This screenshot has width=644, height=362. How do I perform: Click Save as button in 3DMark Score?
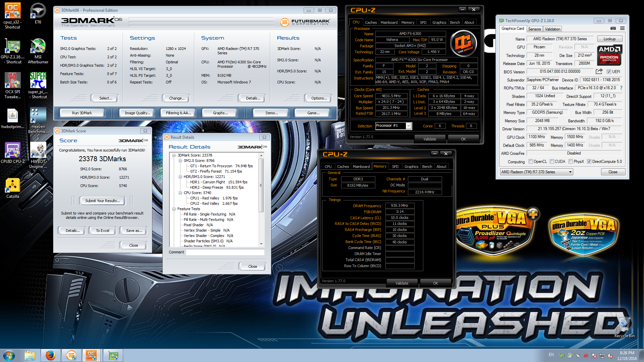click(134, 231)
